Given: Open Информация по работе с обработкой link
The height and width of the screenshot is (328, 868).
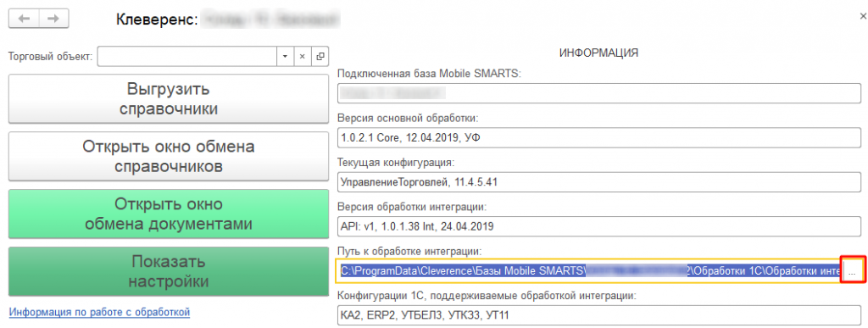Looking at the screenshot, I should 100,313.
